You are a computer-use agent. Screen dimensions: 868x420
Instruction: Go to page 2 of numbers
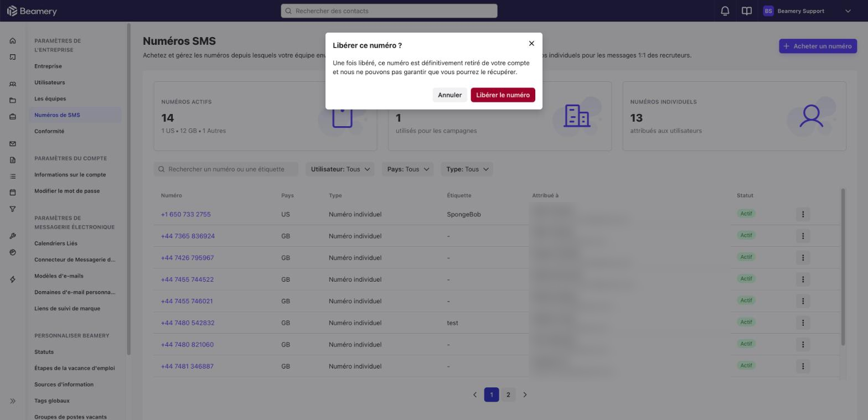tap(508, 395)
